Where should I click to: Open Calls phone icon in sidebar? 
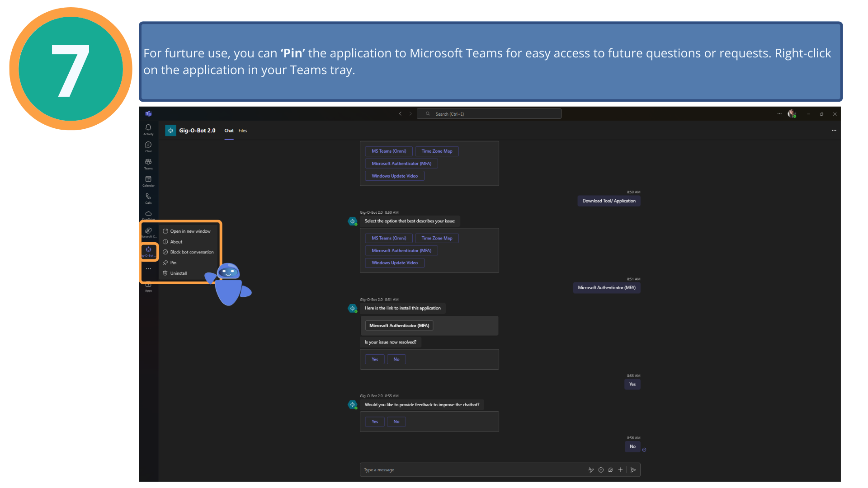tap(148, 198)
